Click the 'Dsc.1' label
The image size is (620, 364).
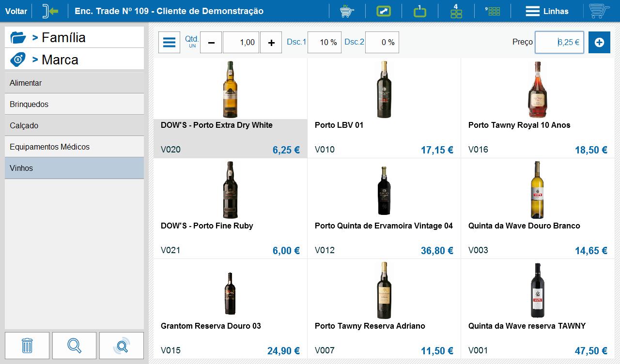[x=296, y=42]
